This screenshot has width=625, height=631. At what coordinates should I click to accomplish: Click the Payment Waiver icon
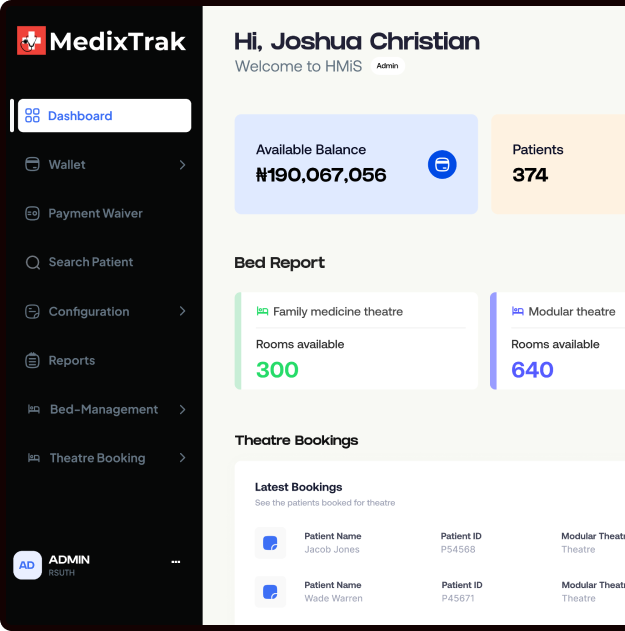pyautogui.click(x=32, y=213)
